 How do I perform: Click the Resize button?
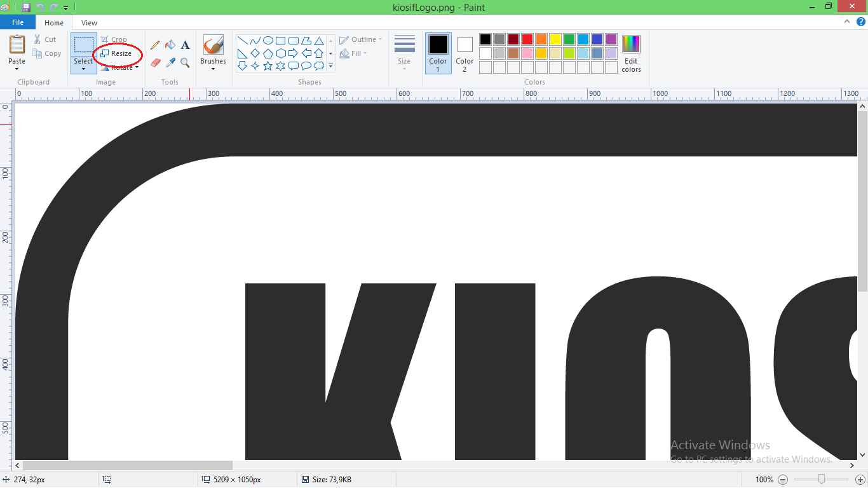point(116,53)
